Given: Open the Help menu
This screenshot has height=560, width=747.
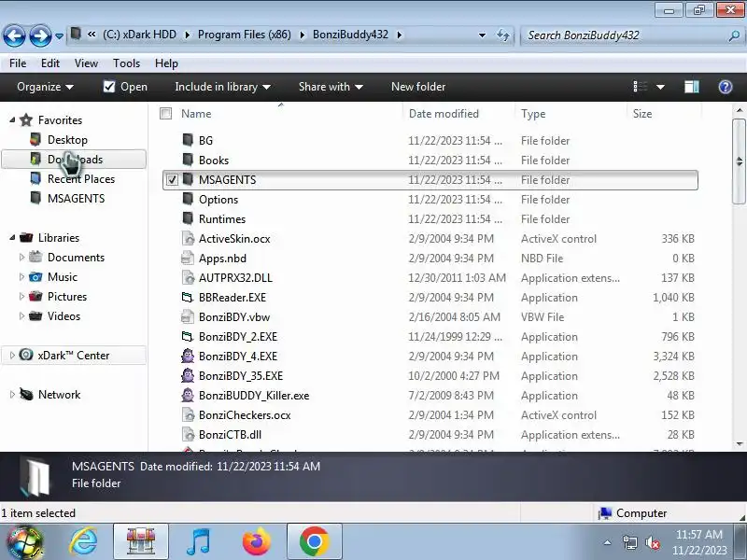Looking at the screenshot, I should 166,63.
